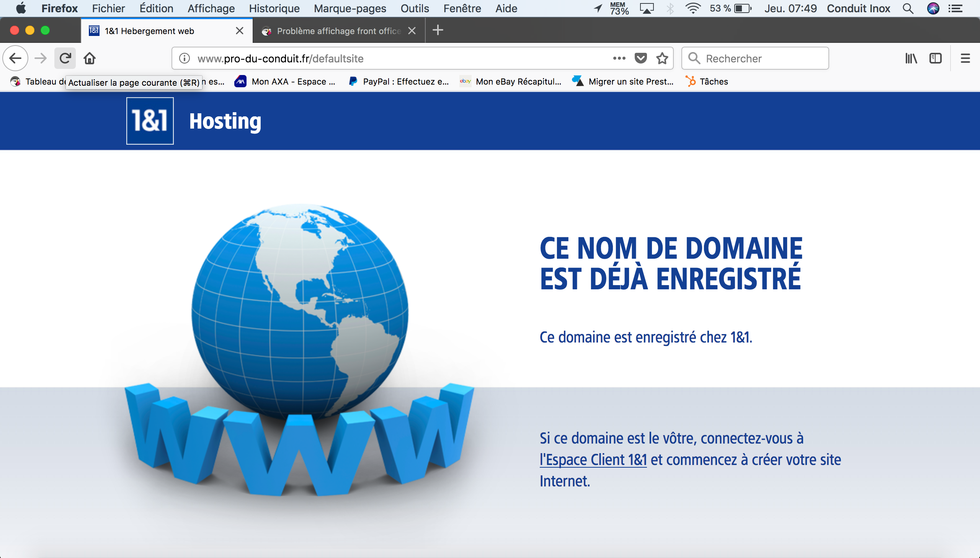Viewport: 980px width, 558px height.
Task: Show site information icon in address bar
Action: point(185,58)
